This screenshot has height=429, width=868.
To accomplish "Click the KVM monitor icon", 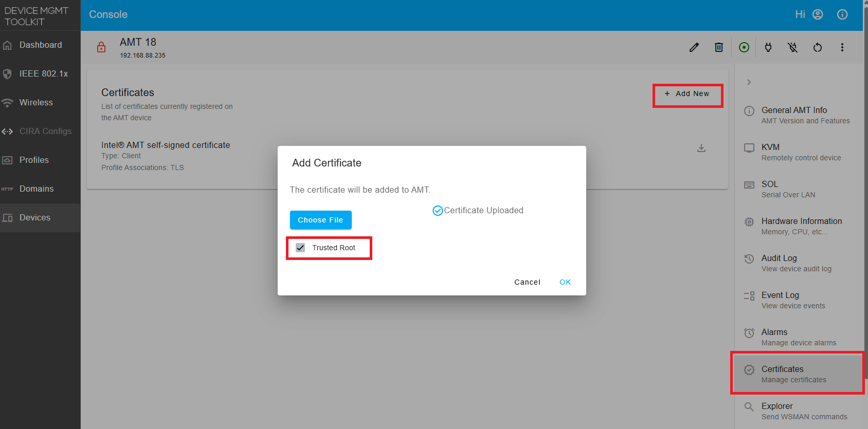I will (749, 148).
